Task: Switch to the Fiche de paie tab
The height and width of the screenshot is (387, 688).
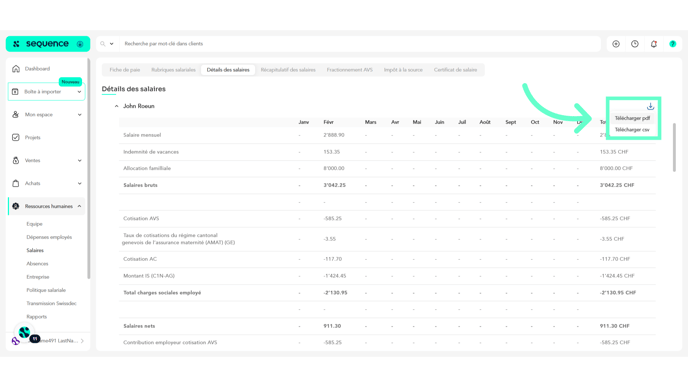Action: [125, 70]
